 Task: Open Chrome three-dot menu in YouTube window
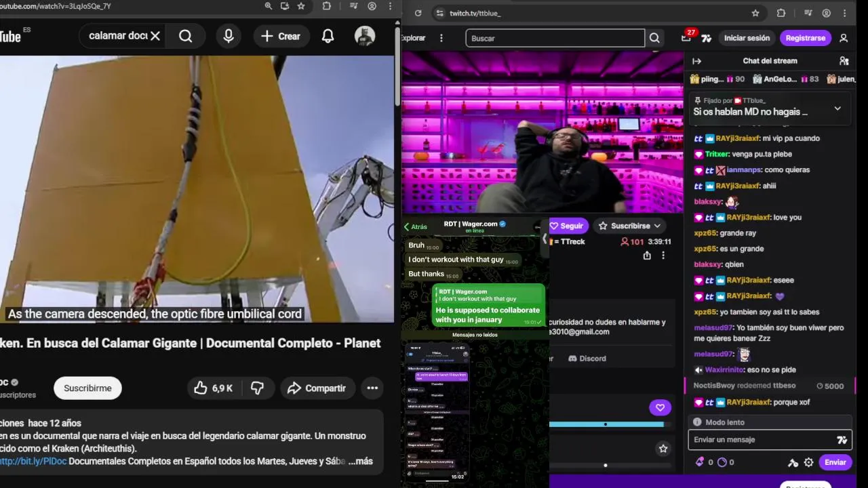point(390,6)
